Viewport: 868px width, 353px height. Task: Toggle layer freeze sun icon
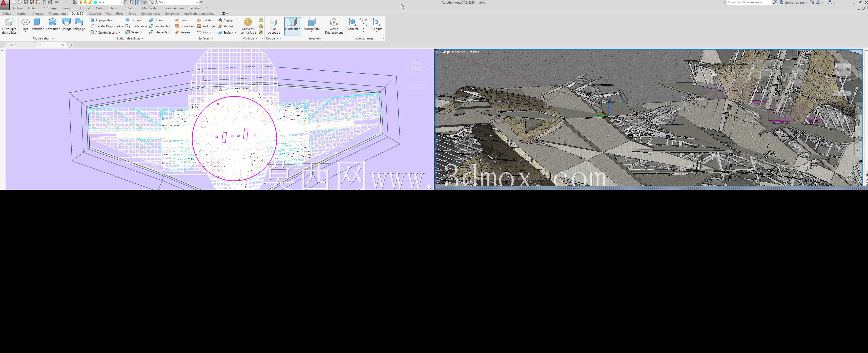click(86, 2)
